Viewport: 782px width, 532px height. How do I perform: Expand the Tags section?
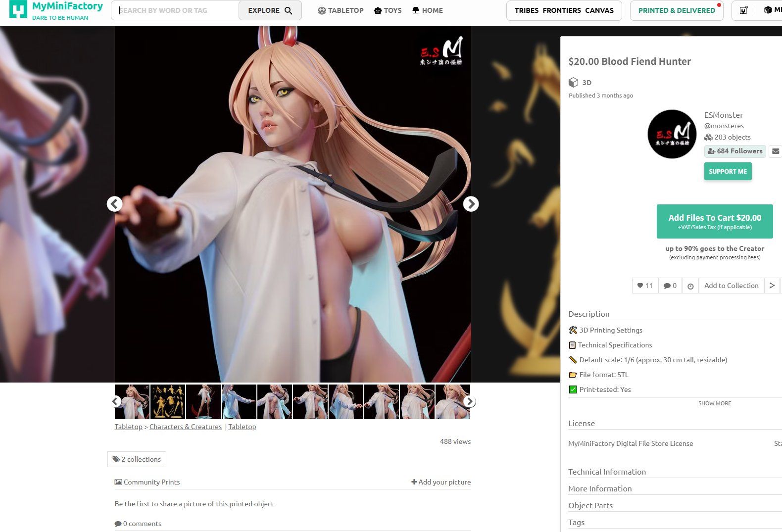576,522
